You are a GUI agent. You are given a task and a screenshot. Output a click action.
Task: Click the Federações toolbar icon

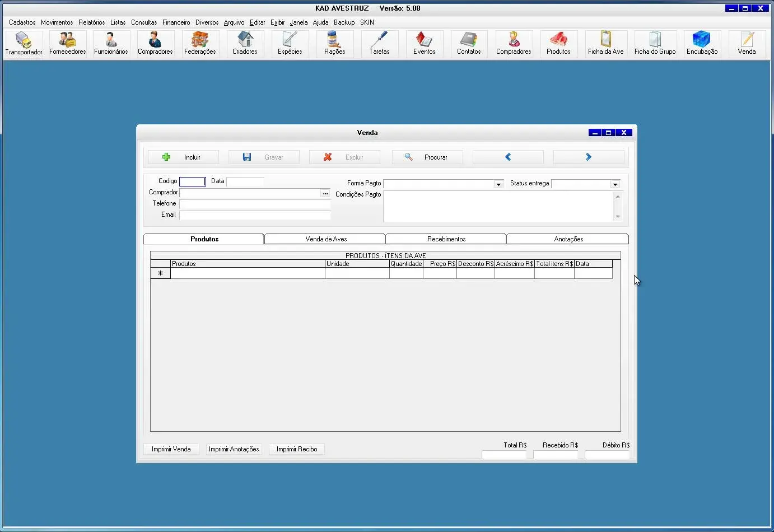point(200,44)
